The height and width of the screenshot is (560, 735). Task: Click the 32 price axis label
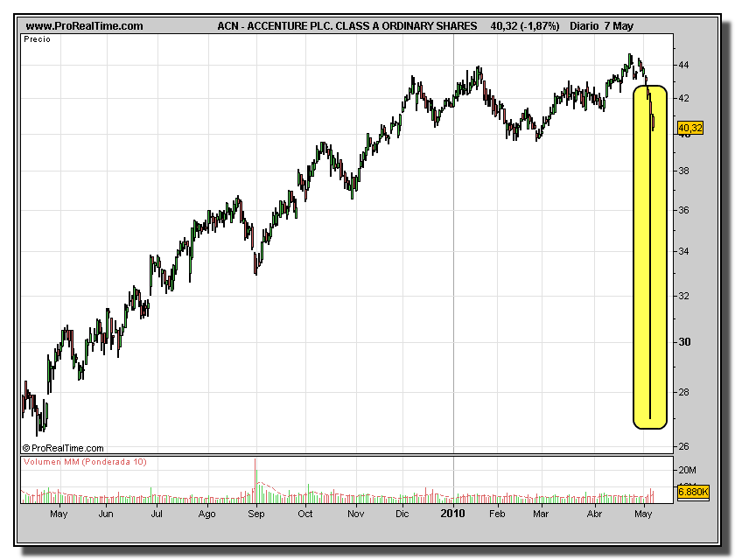point(683,296)
